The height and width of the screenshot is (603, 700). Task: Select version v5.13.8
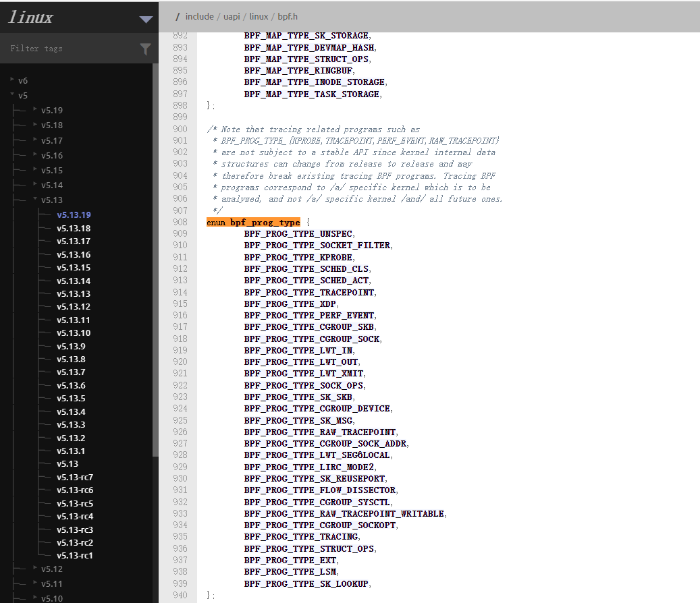click(71, 360)
